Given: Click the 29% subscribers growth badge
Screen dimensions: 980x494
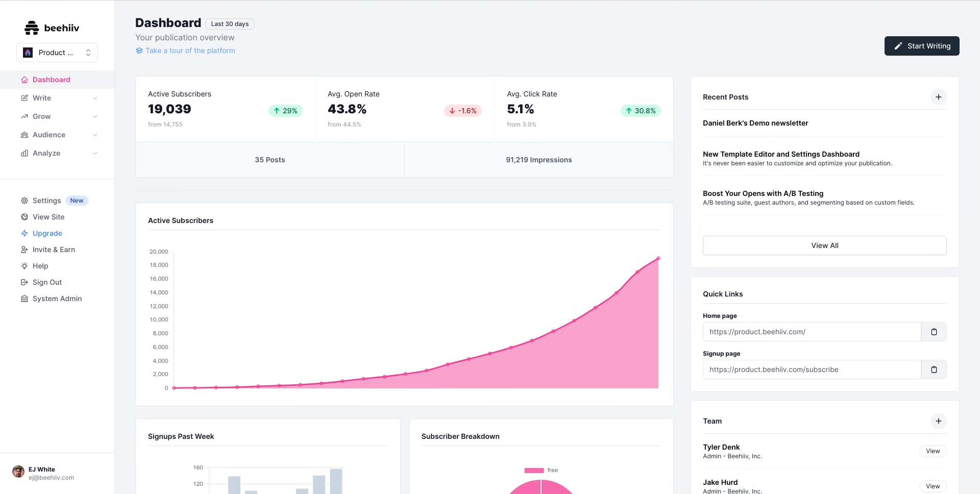Looking at the screenshot, I should [x=285, y=111].
